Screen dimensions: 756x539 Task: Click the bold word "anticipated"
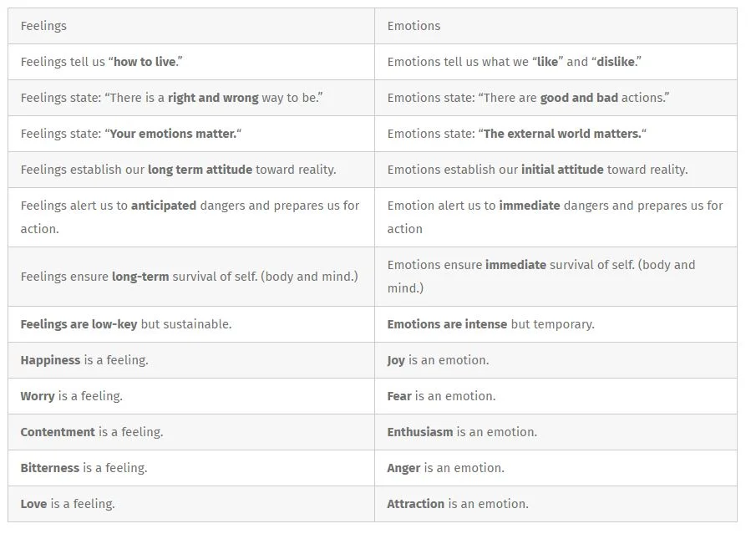[x=164, y=206]
